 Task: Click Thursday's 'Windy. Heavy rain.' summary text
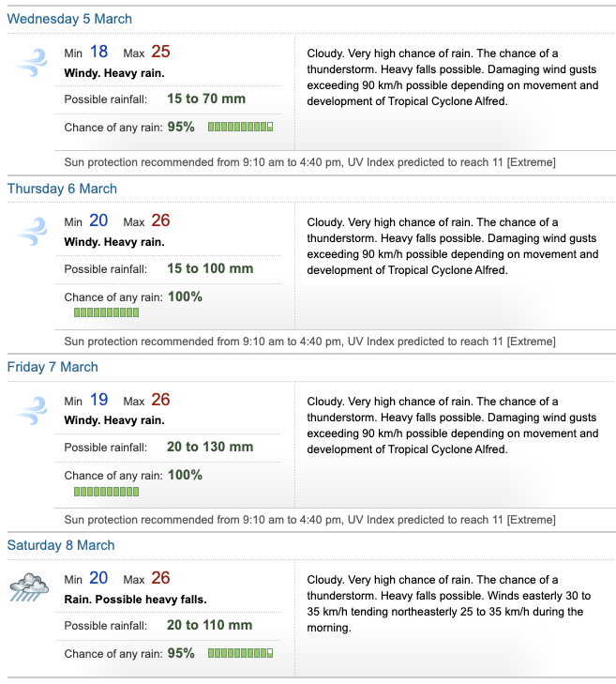click(114, 242)
